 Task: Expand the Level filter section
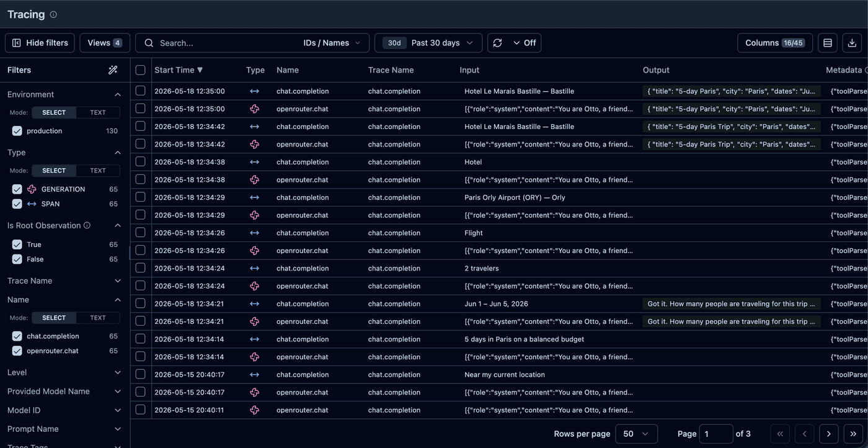click(x=118, y=372)
